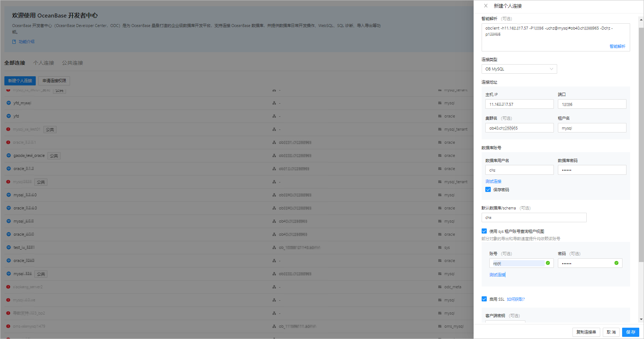This screenshot has width=644, height=339.
Task: Focus the 主机 IP input field
Action: click(520, 104)
